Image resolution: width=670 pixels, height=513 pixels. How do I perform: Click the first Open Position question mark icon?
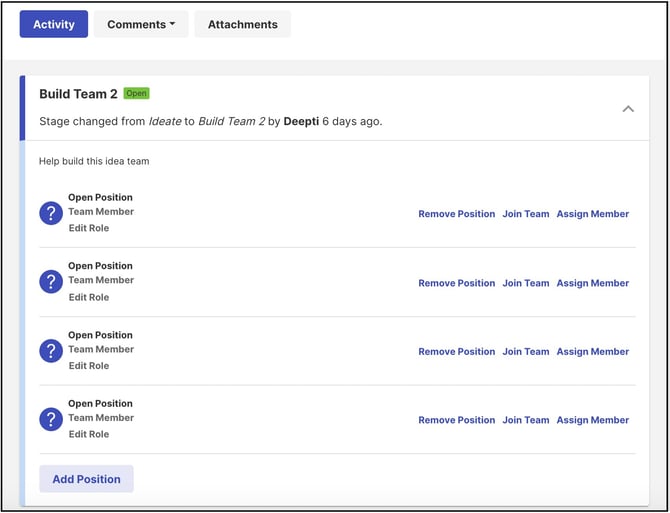tap(51, 213)
